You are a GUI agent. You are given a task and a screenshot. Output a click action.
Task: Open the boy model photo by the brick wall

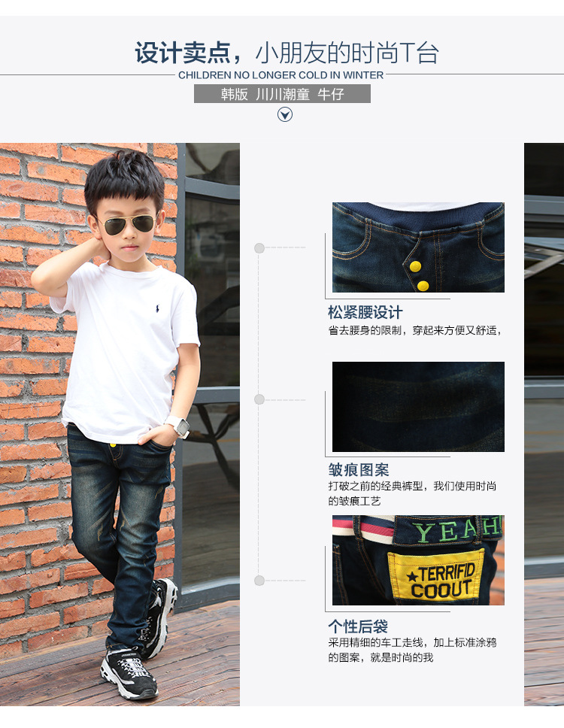tap(120, 424)
